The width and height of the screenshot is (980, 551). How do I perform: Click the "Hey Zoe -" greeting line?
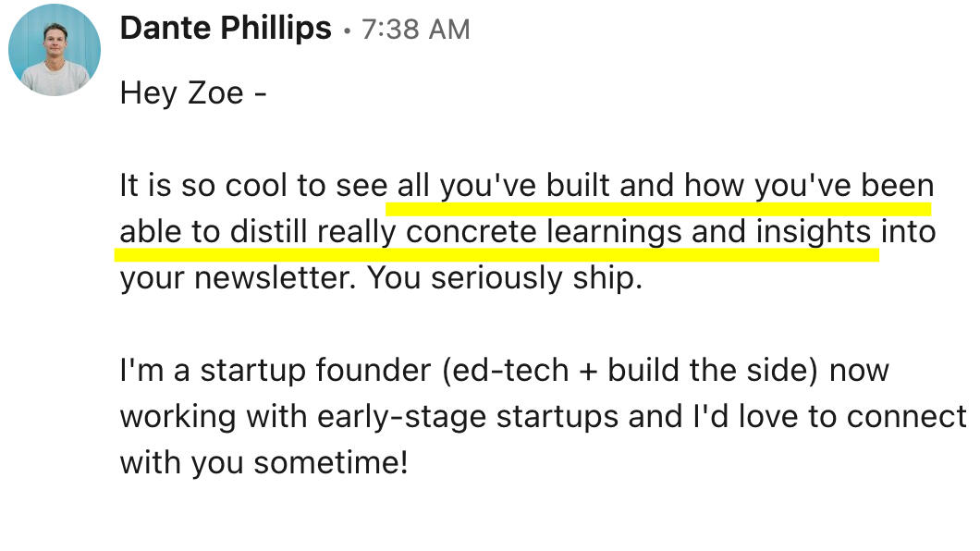pyautogui.click(x=193, y=93)
